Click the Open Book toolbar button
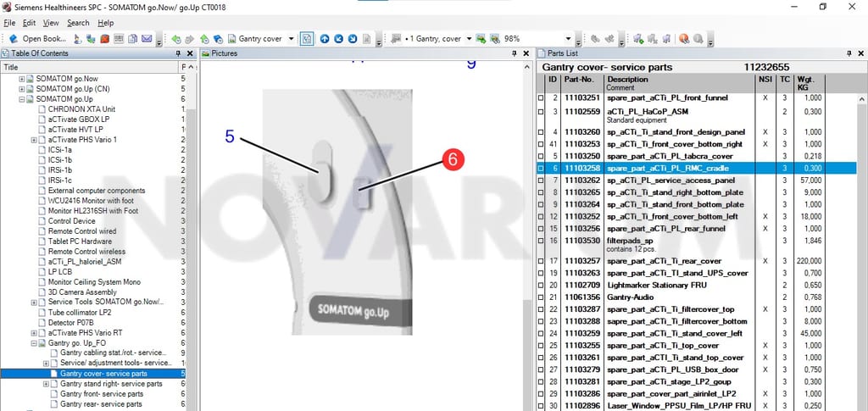This screenshot has height=411, width=868. point(37,39)
